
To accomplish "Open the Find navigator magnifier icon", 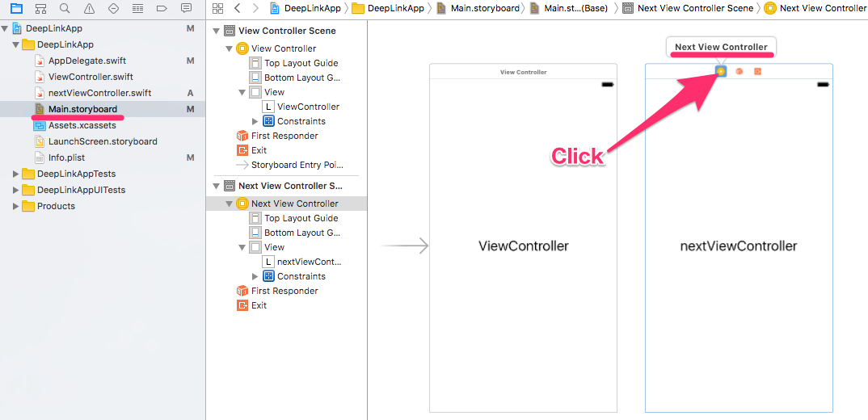I will [x=65, y=8].
